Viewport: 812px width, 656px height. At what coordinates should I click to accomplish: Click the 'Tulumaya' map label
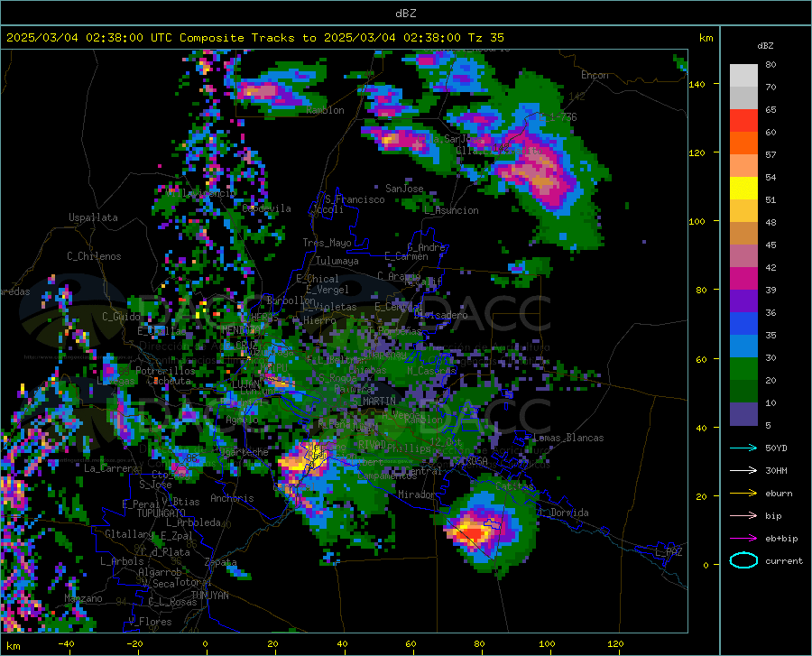[337, 261]
